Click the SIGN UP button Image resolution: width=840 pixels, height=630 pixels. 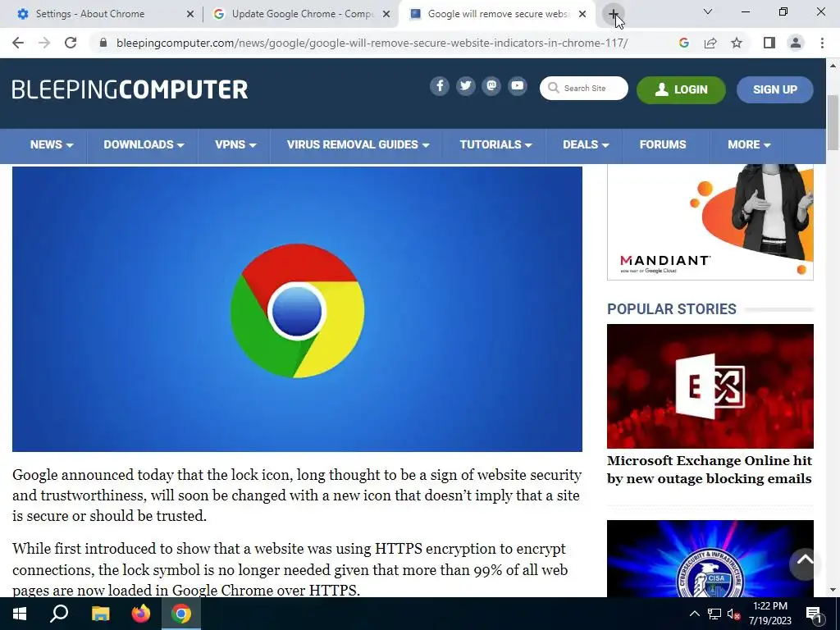[774, 89]
